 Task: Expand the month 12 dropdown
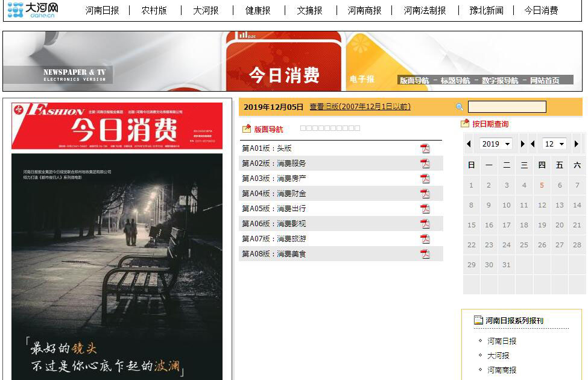[x=554, y=144]
